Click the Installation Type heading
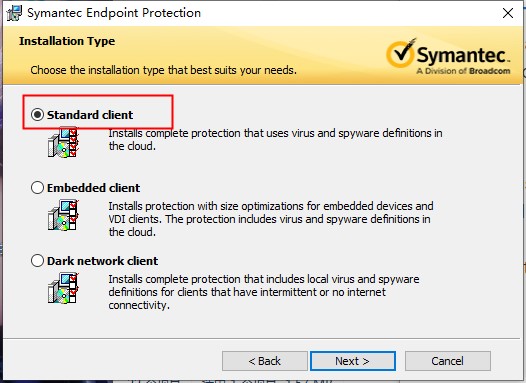 [x=67, y=41]
